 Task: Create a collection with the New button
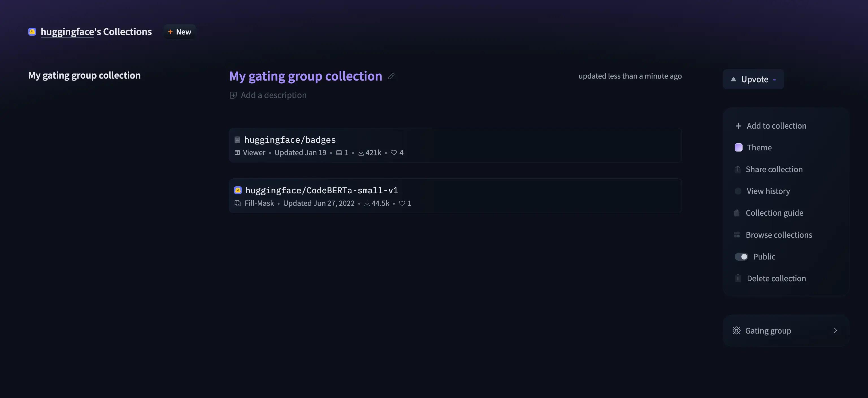coord(180,32)
